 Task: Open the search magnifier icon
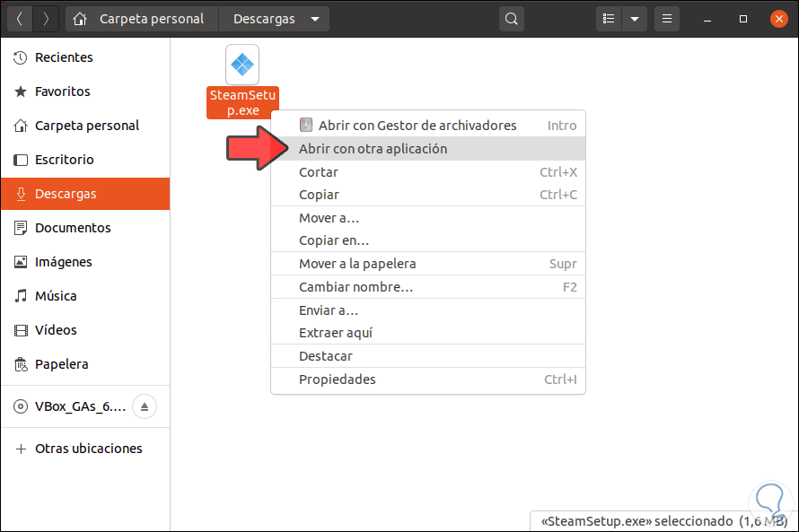coord(512,19)
